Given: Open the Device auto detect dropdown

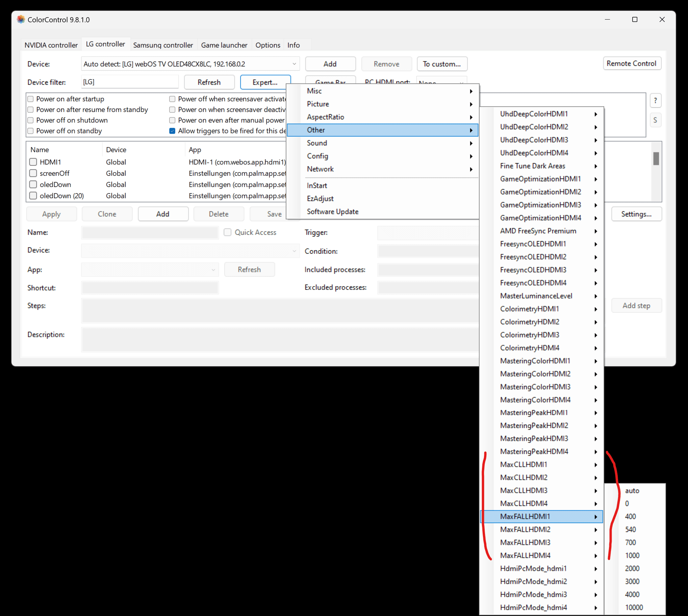Looking at the screenshot, I should [190, 64].
